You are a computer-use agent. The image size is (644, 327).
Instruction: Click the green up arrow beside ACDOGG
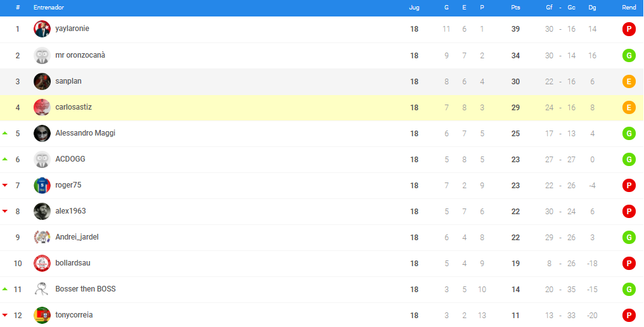pos(5,159)
